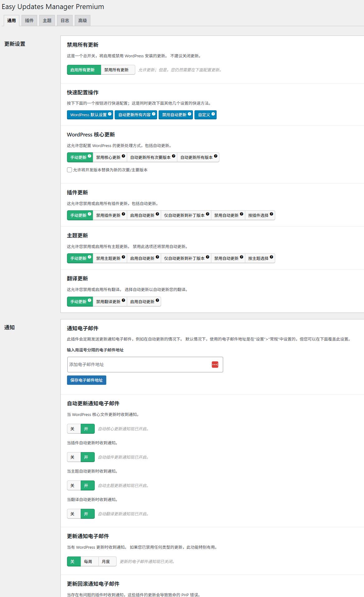This screenshot has height=597, width=364.
Task: Open the 高级 tab
Action: [x=83, y=21]
